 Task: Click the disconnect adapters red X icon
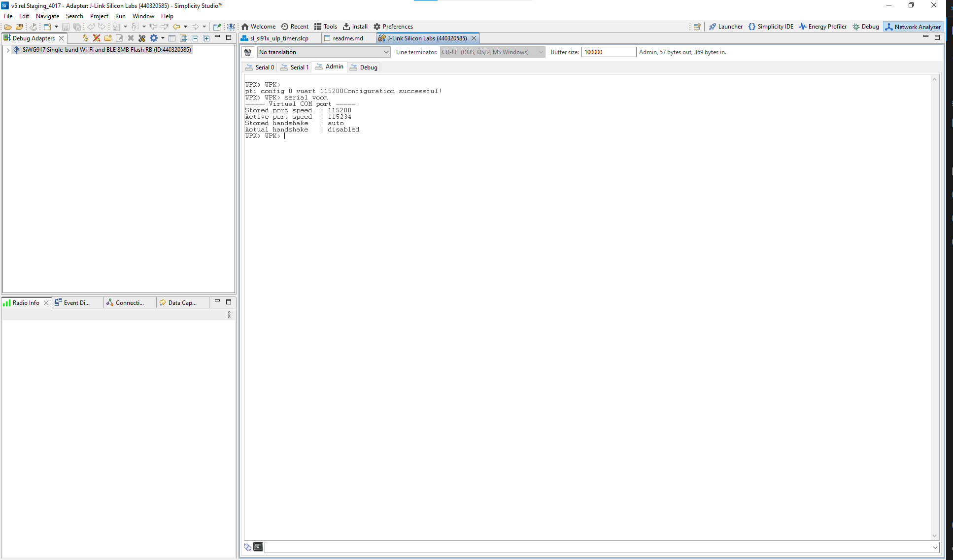pos(97,38)
